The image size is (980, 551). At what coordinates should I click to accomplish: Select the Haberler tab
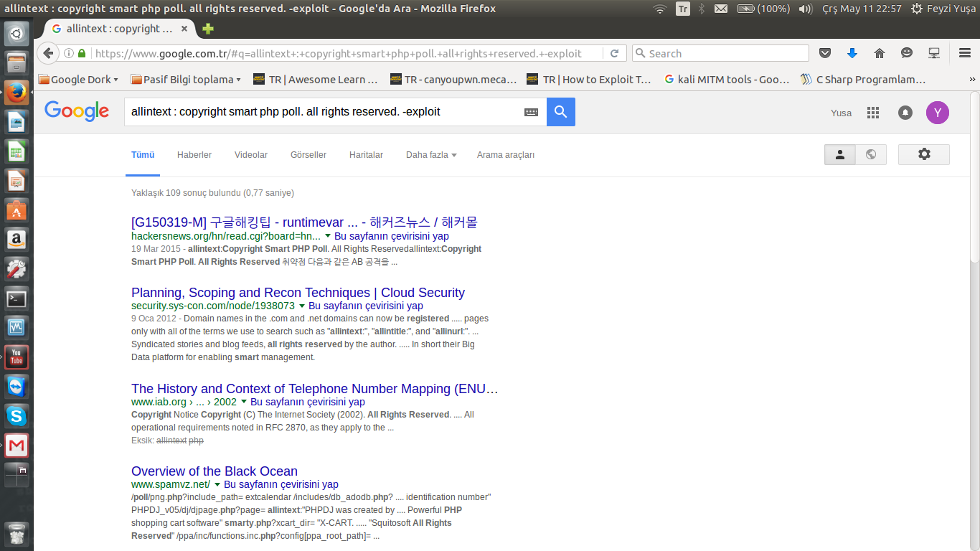(194, 155)
